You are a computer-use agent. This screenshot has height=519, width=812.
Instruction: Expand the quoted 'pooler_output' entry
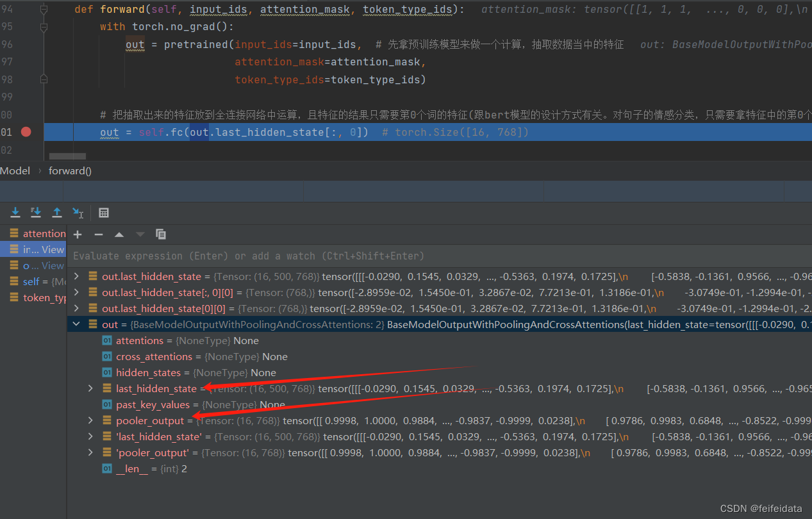[90, 452]
